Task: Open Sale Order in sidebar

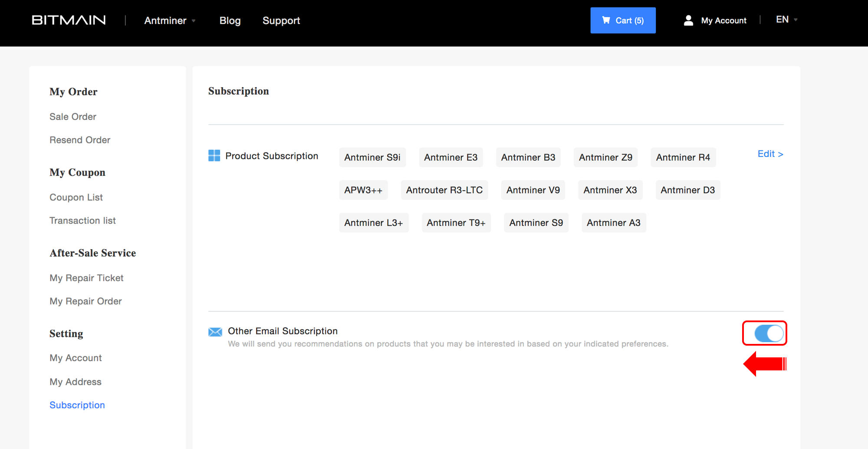Action: [73, 117]
